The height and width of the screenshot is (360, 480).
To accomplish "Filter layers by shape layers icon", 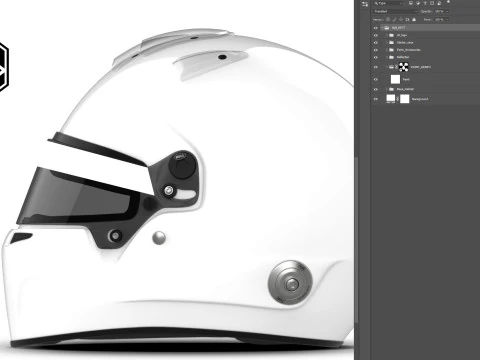I will coord(432,3).
